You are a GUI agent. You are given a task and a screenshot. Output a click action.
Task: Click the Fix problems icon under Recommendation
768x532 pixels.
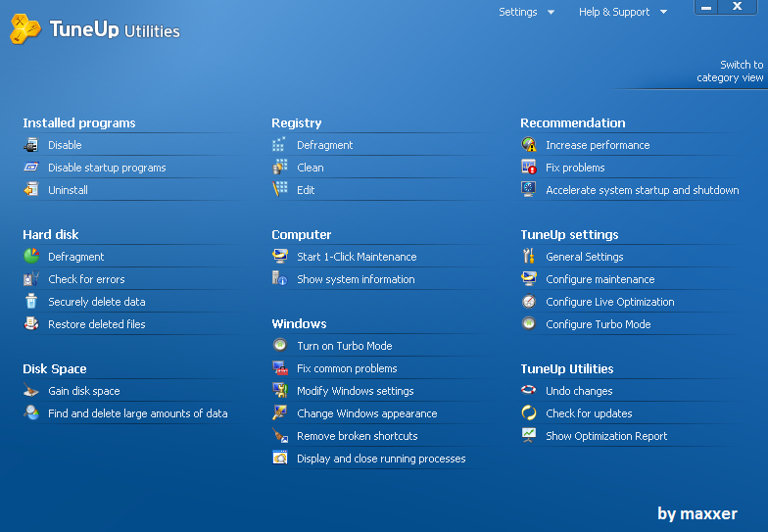pyautogui.click(x=529, y=167)
